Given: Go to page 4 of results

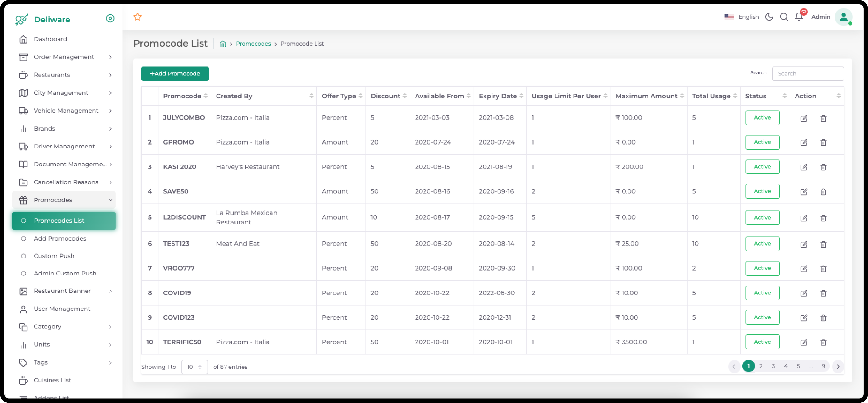Looking at the screenshot, I should coord(785,366).
